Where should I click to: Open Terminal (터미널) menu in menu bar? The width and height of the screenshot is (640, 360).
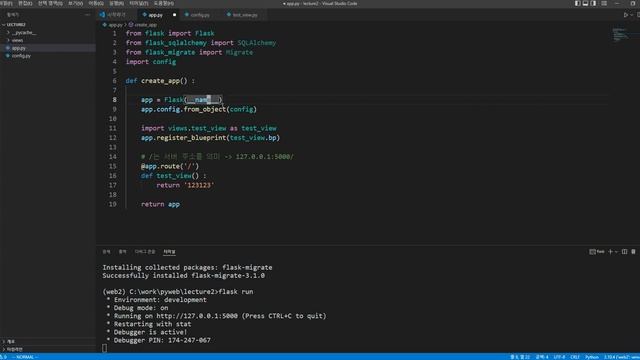[138, 3]
